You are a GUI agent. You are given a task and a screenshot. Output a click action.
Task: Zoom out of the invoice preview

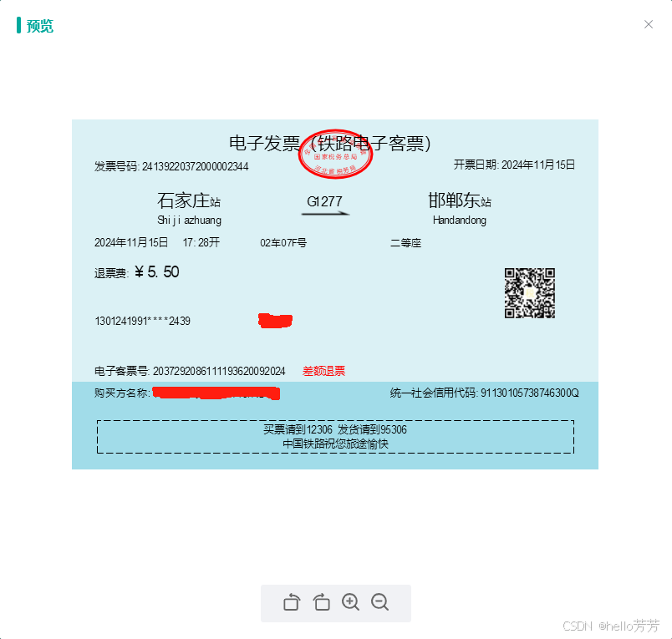click(x=380, y=601)
